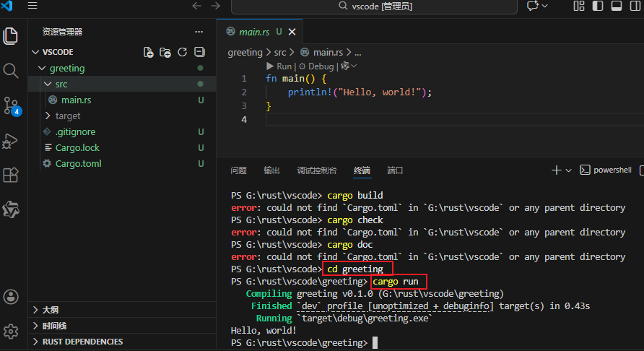Open the new terminal profile dropdown arrow
The image size is (644, 351).
click(569, 170)
